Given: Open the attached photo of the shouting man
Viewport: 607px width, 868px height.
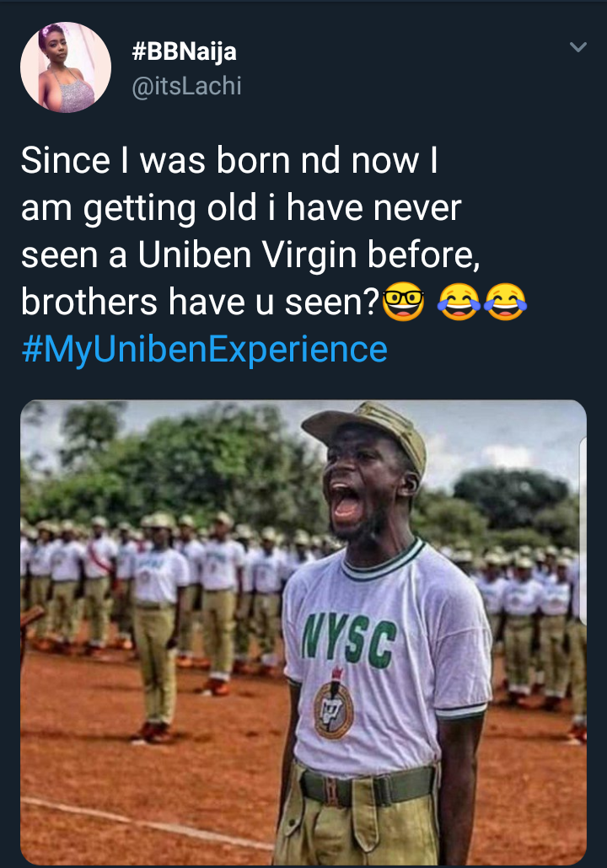Looking at the screenshot, I should click(x=303, y=632).
